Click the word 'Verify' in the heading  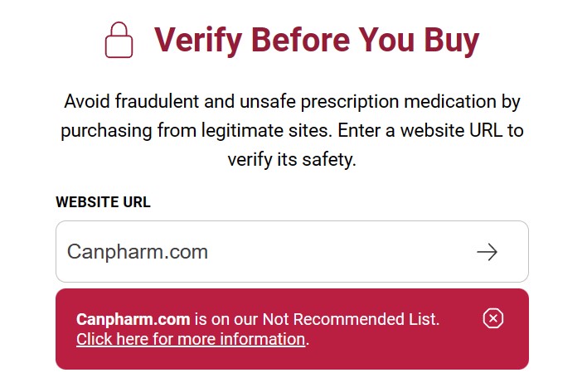198,40
